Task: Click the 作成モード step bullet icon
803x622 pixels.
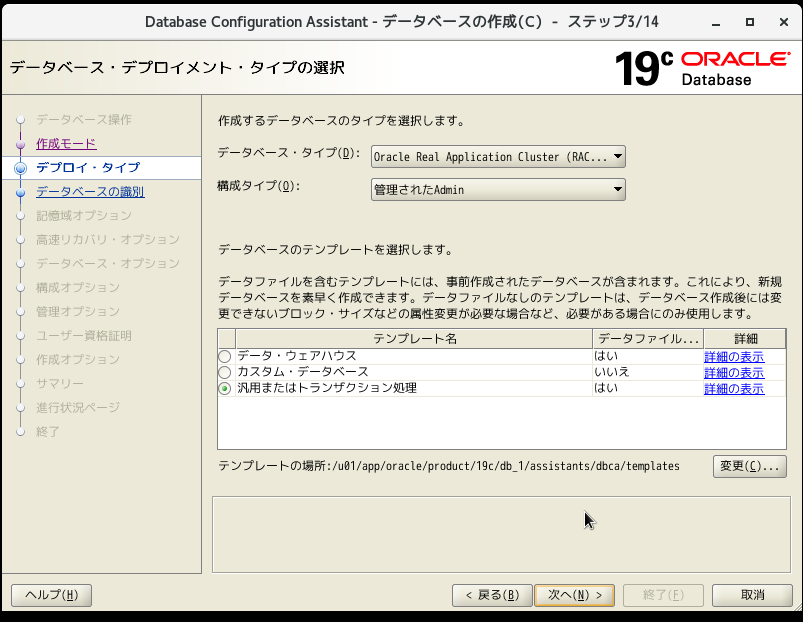Action: tap(20, 144)
